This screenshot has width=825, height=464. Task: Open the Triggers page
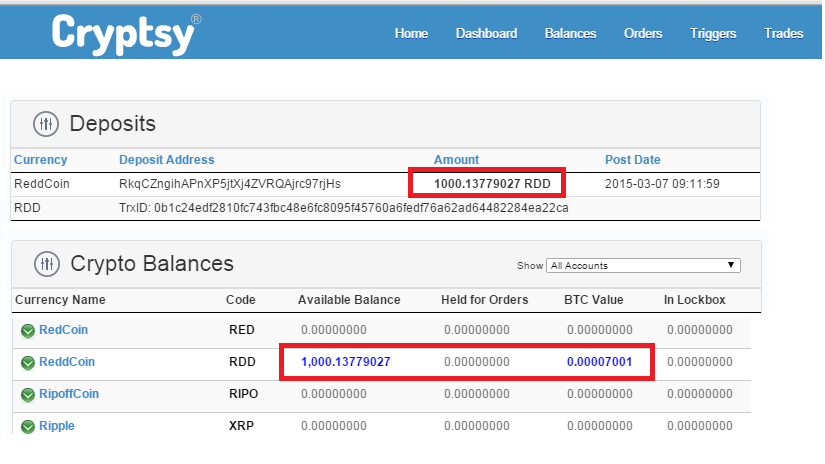pos(713,34)
